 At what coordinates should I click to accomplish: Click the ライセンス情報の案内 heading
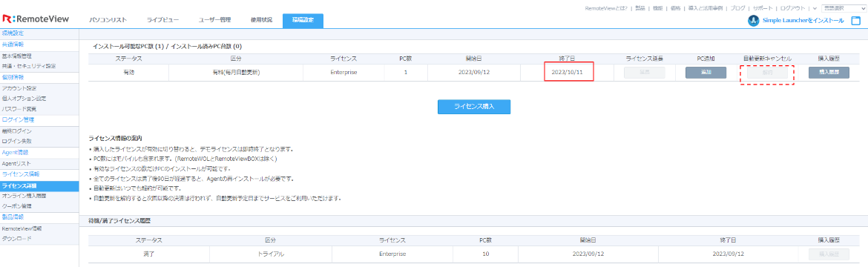pyautogui.click(x=115, y=138)
